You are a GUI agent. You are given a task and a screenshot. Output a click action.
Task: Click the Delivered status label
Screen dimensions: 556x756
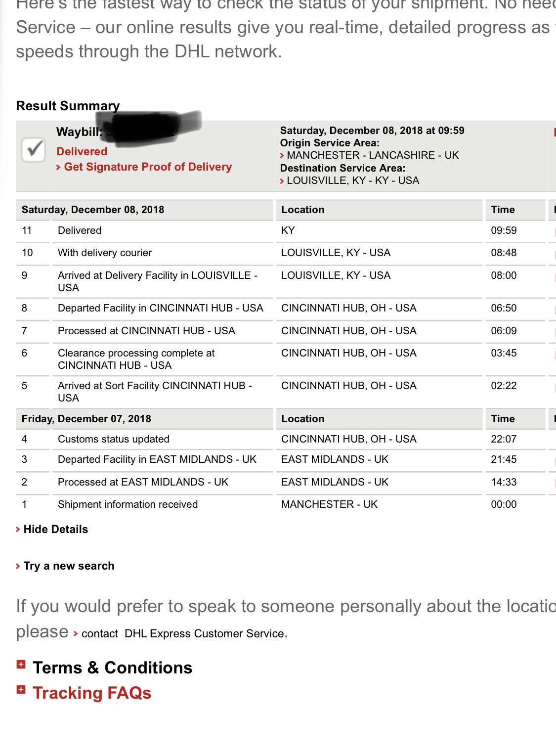[x=81, y=152]
